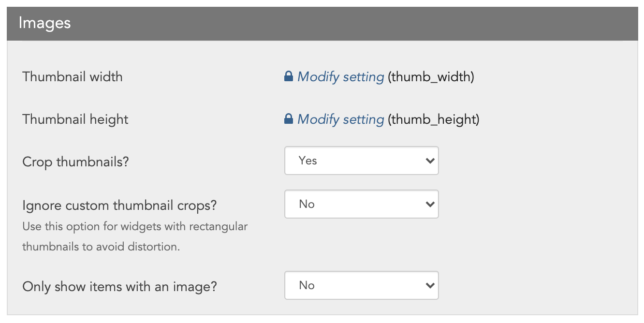Click the "Yes" value in Crop thumbnails select
Viewport: 644px width, 323px height.
pyautogui.click(x=308, y=161)
